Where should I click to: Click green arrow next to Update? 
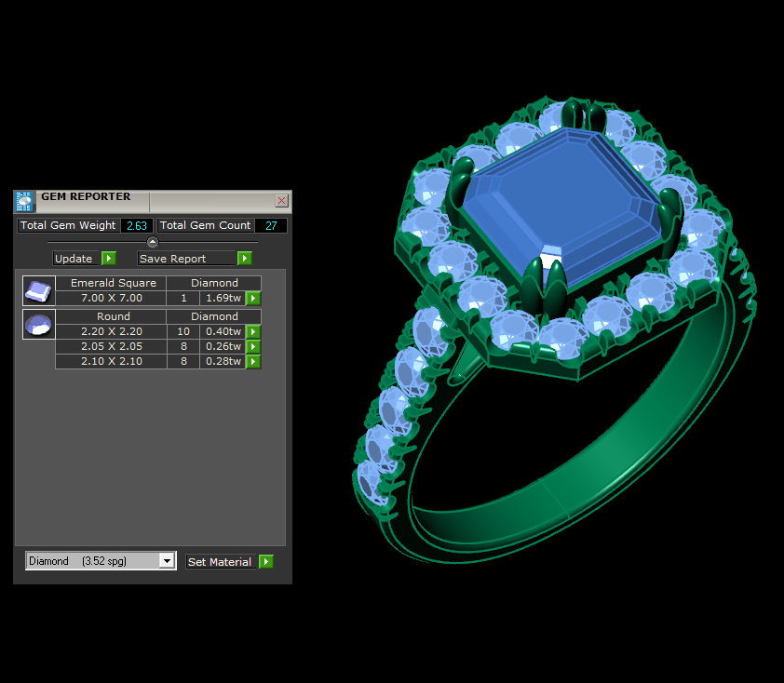point(109,259)
